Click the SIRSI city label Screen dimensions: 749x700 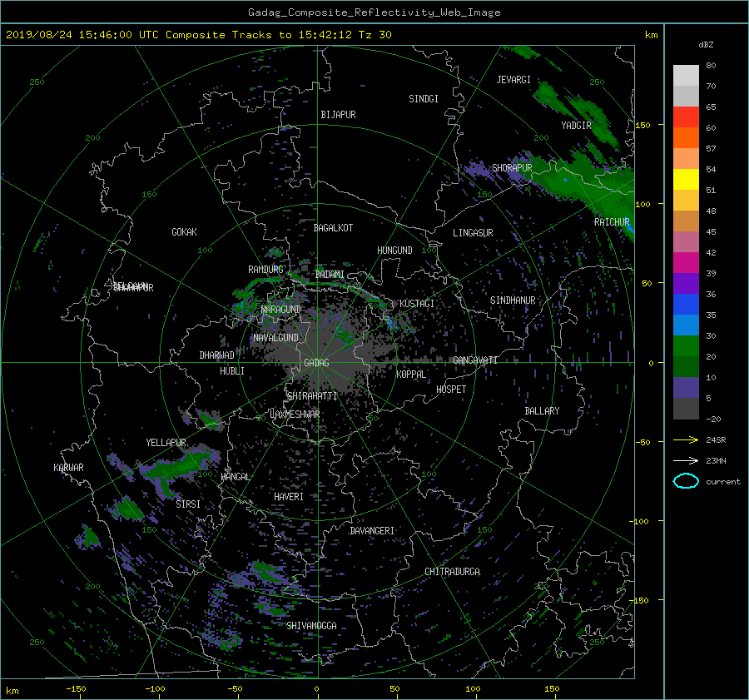tap(188, 504)
